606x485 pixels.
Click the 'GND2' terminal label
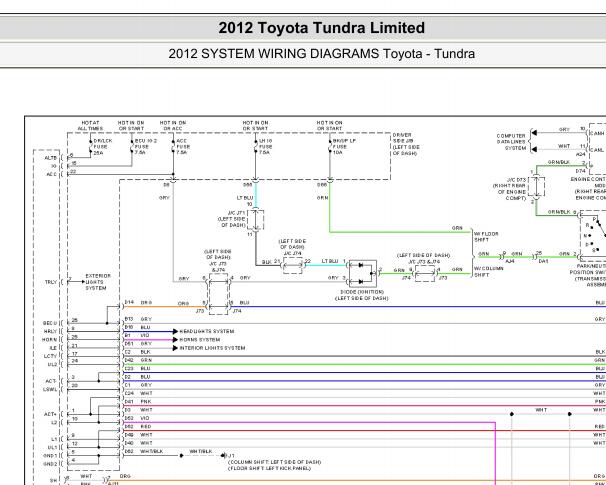point(50,464)
